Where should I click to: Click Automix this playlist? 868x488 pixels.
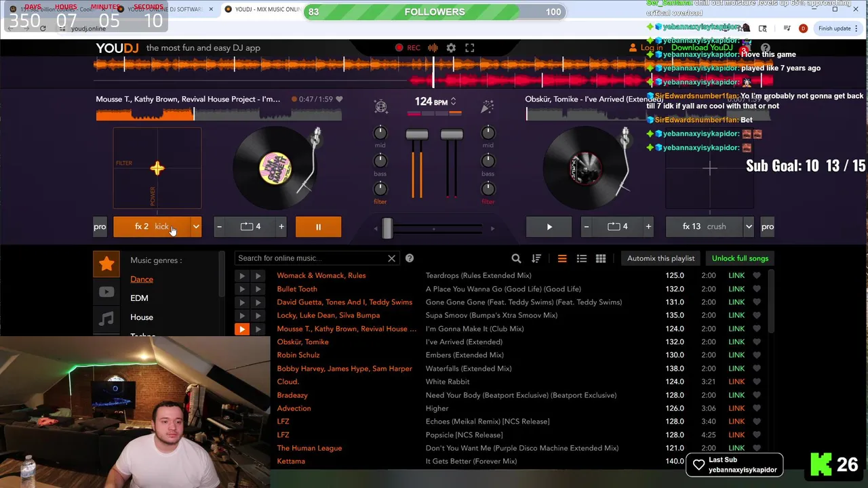point(660,258)
